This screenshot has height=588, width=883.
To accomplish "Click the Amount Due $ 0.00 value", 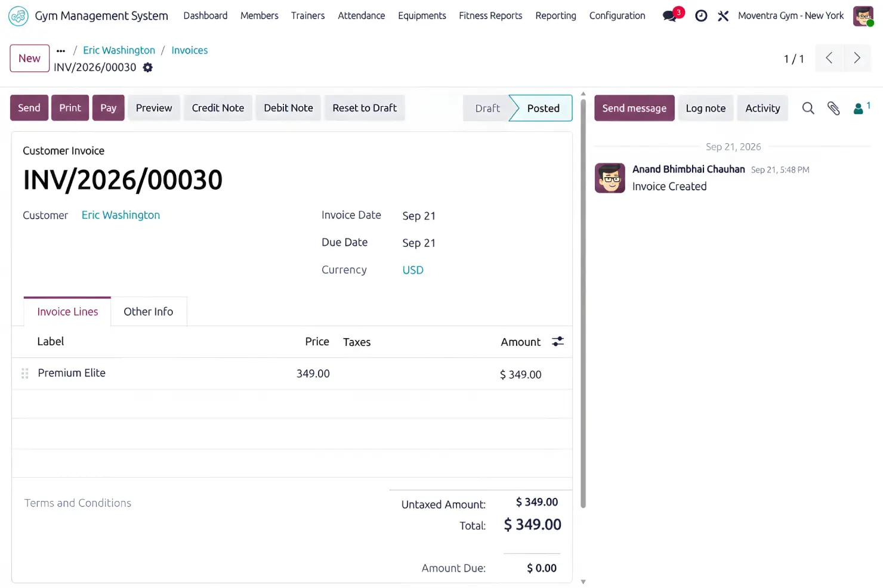I will (x=542, y=568).
